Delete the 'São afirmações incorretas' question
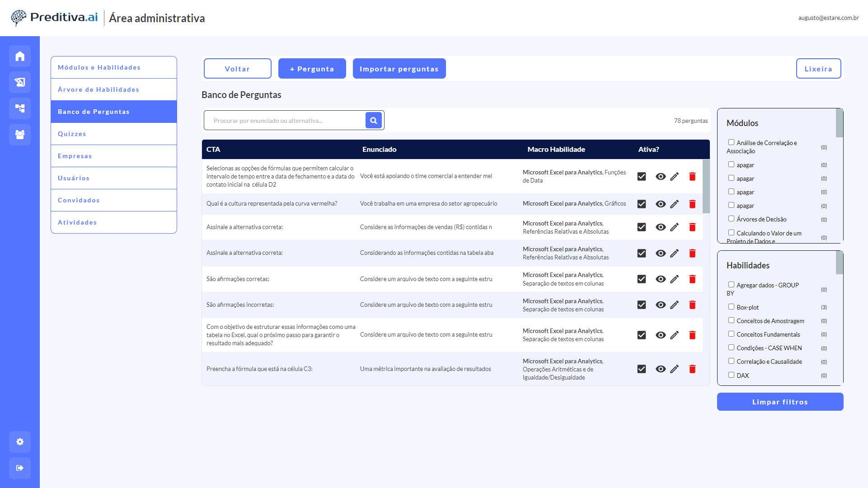The image size is (868, 488). click(x=692, y=305)
